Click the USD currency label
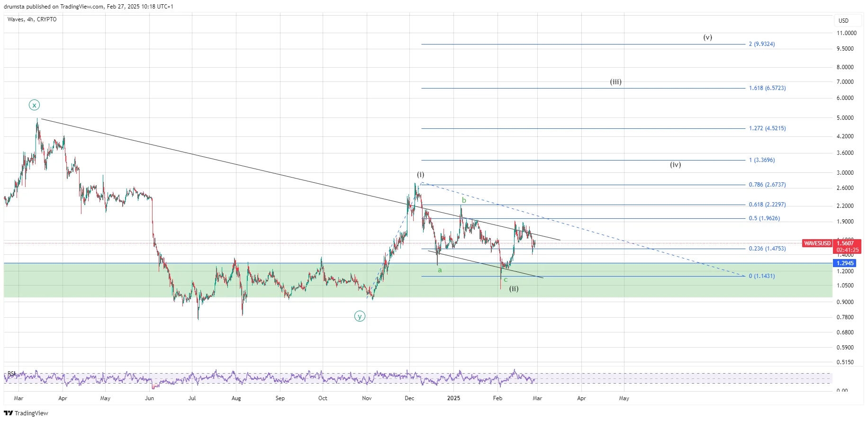This screenshot has height=421, width=868. point(843,21)
